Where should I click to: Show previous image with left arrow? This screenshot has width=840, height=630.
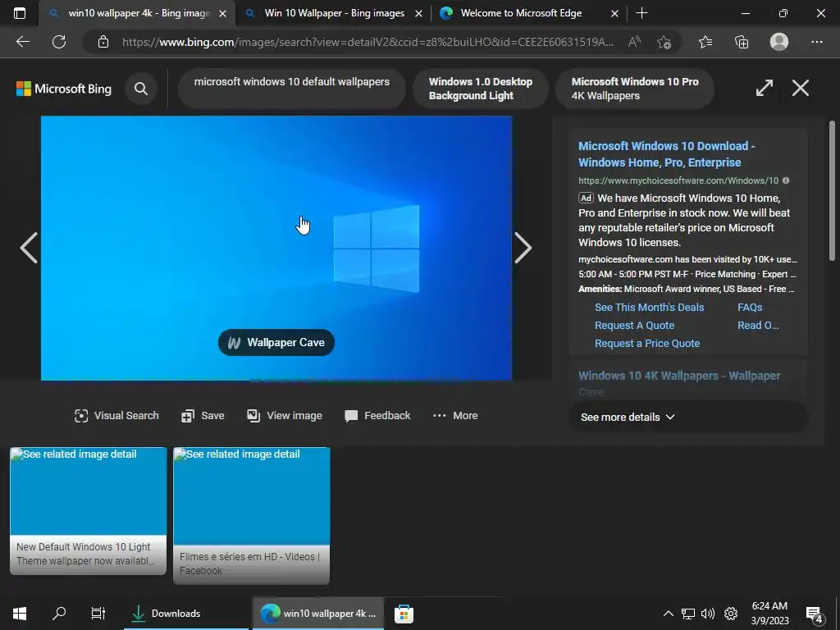[29, 248]
